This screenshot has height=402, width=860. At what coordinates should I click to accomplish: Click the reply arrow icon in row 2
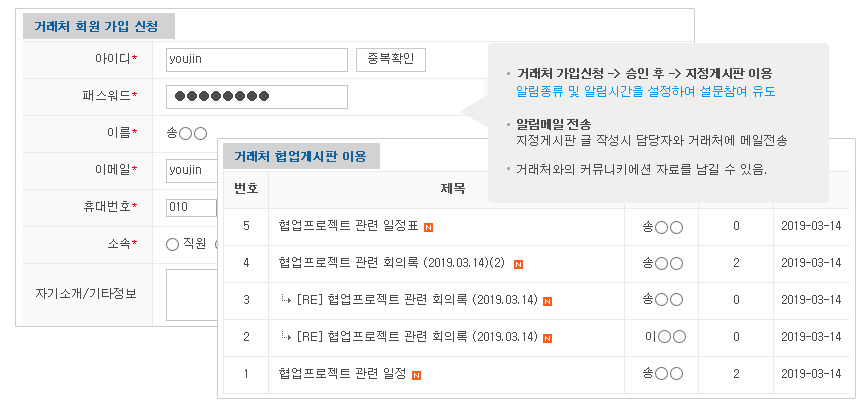click(286, 336)
